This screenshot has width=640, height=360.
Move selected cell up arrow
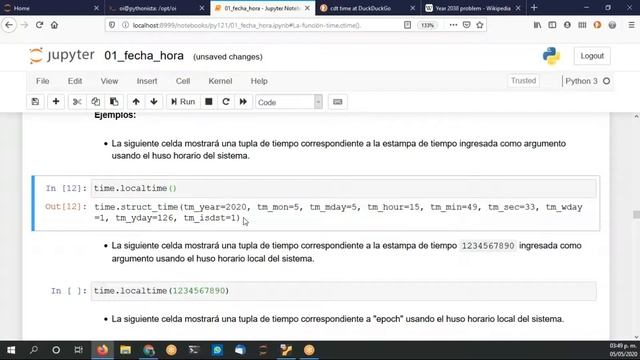136,102
